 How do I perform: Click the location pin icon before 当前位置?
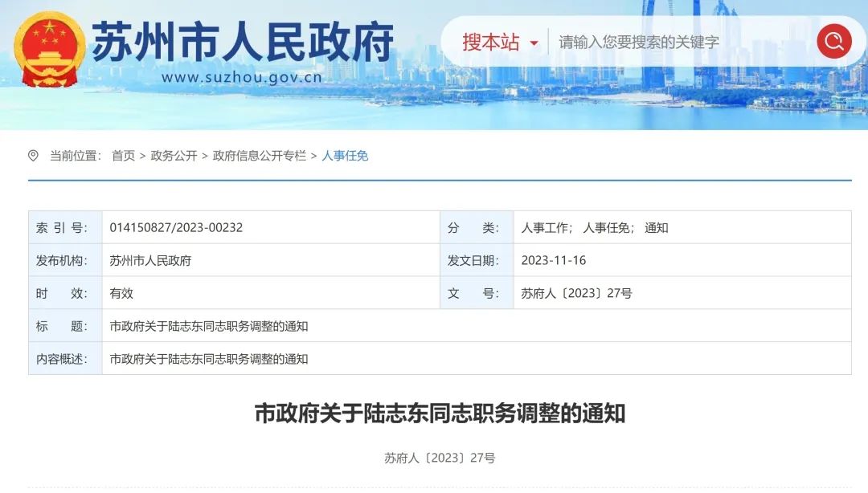coord(33,156)
